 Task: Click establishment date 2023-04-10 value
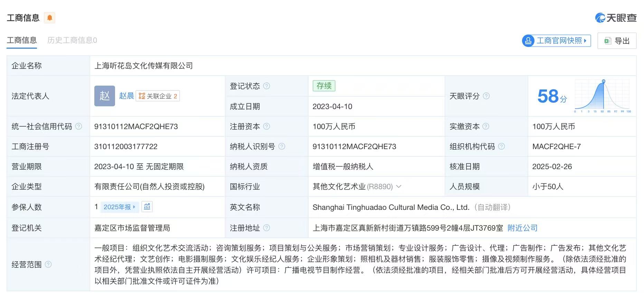(x=332, y=106)
